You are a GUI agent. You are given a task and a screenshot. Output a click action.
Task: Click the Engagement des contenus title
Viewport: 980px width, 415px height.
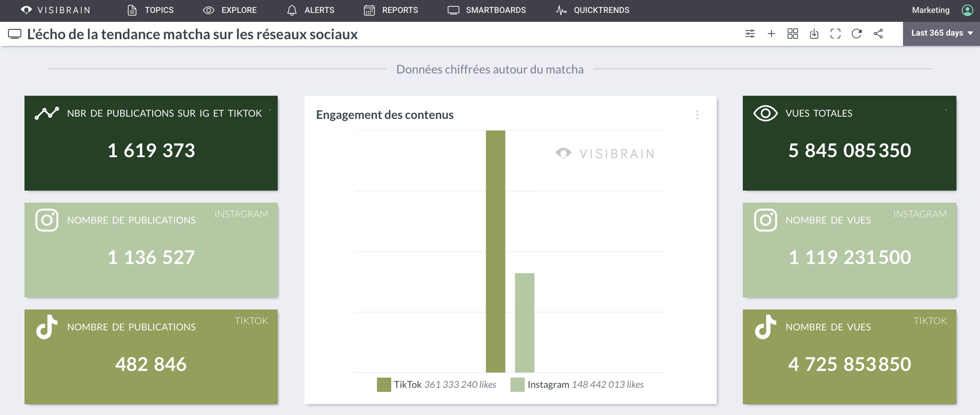[x=385, y=115]
